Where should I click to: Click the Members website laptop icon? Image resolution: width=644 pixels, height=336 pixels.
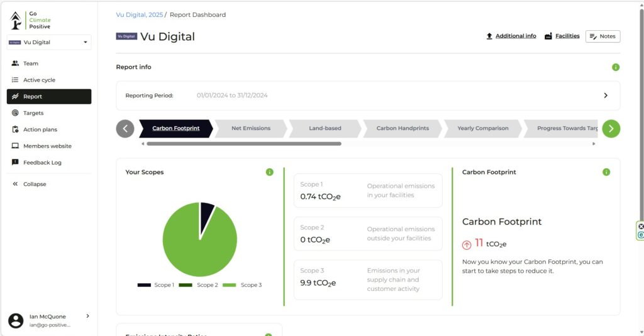[x=15, y=146]
